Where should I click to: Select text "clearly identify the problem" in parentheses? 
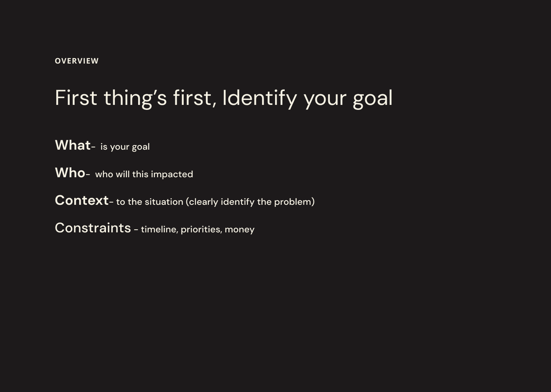pyautogui.click(x=250, y=202)
